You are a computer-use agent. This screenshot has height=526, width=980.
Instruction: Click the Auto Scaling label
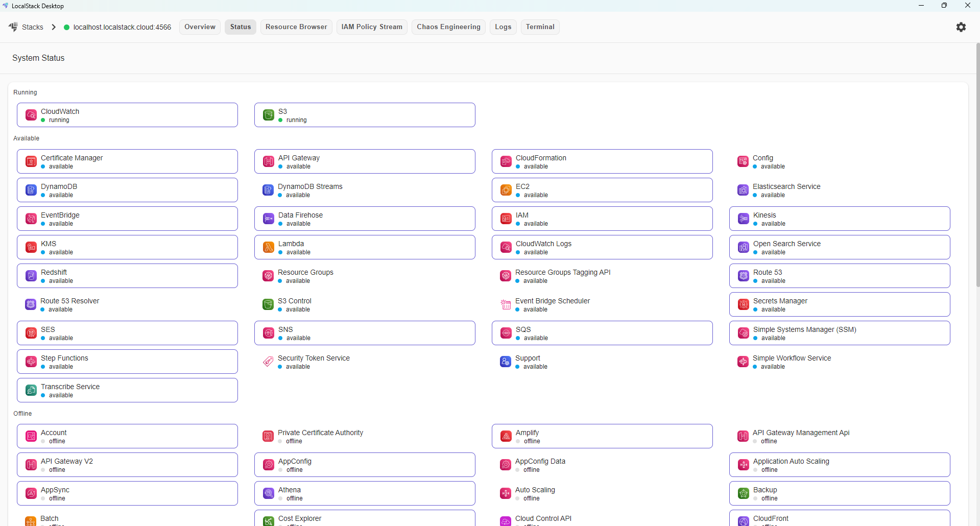pyautogui.click(x=535, y=490)
